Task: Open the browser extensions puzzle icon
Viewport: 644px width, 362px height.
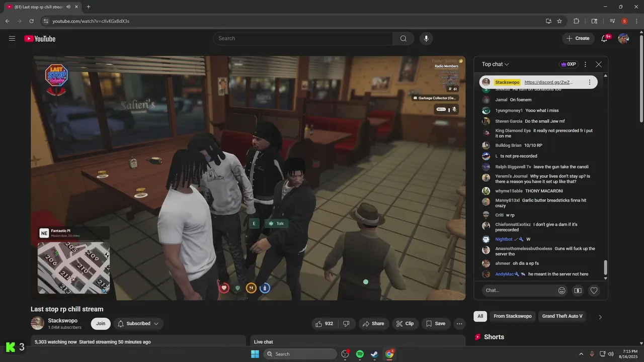Action: (x=577, y=21)
